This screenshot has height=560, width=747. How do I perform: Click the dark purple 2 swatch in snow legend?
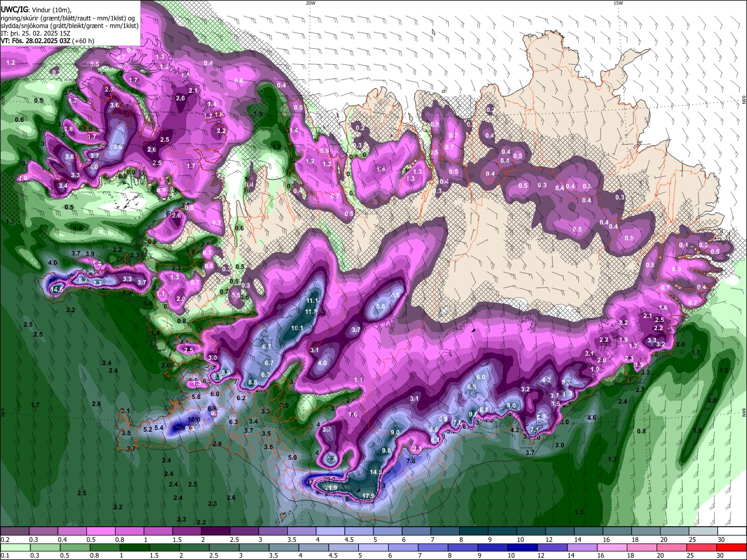click(x=215, y=531)
